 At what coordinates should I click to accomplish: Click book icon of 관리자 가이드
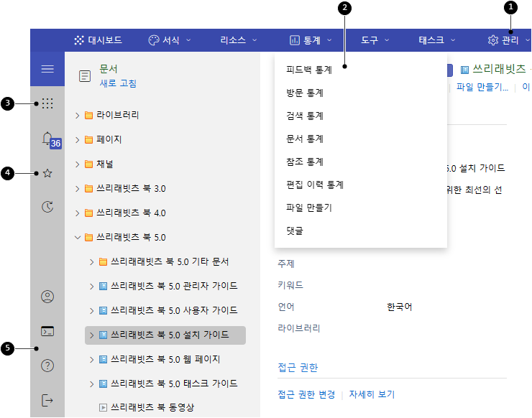[x=103, y=286]
